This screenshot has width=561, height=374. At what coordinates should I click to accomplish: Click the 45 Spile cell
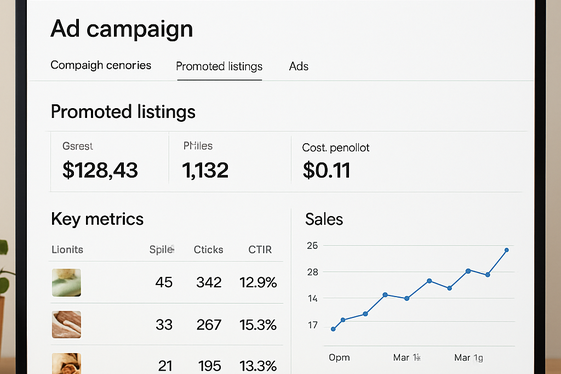[164, 283]
